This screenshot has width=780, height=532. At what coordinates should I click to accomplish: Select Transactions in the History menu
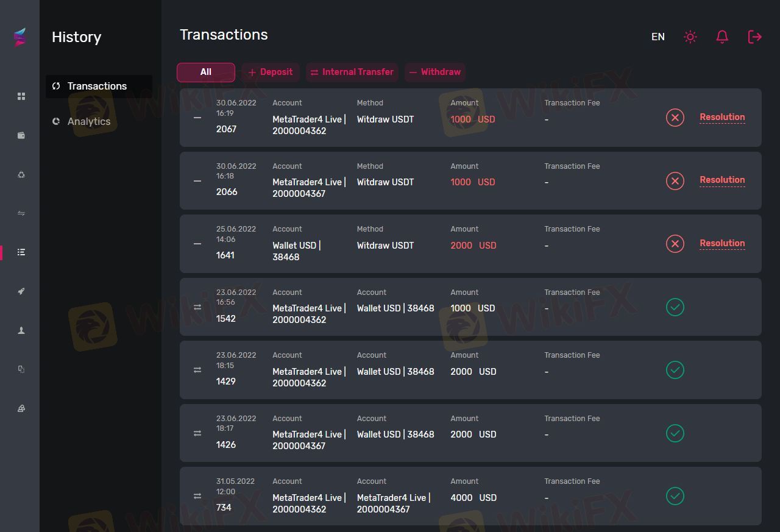[x=97, y=87]
